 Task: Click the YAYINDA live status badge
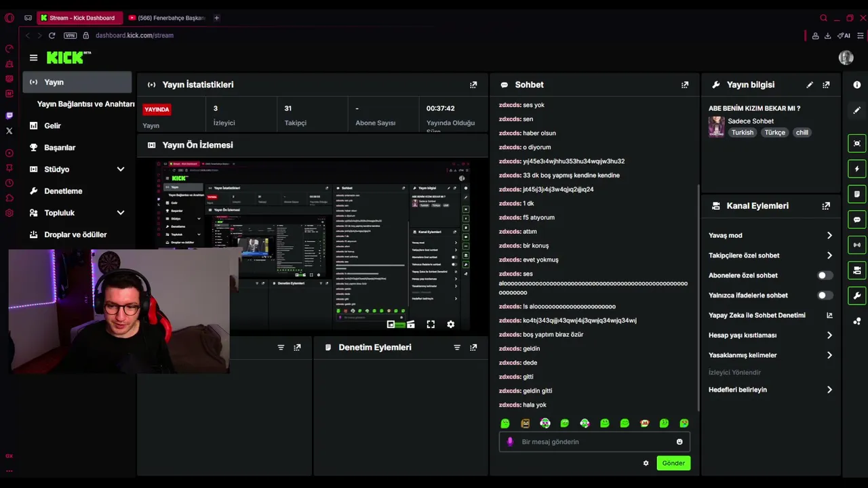point(157,109)
